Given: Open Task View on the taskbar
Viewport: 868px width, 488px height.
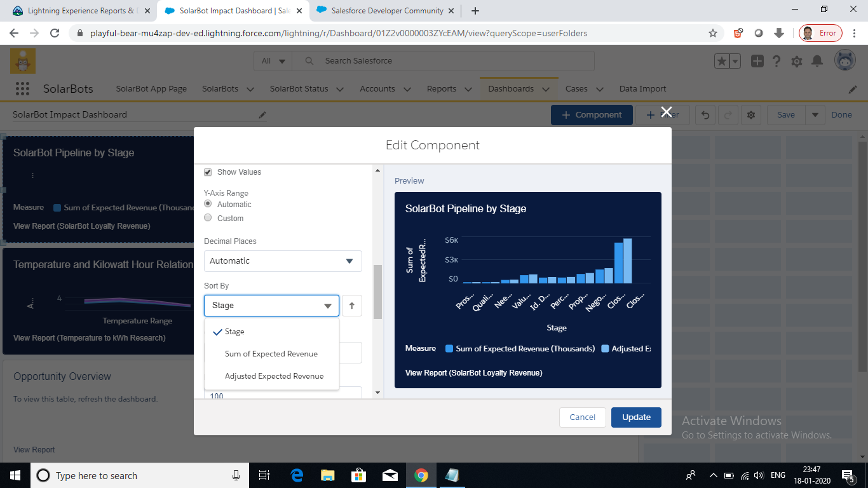Looking at the screenshot, I should tap(264, 475).
